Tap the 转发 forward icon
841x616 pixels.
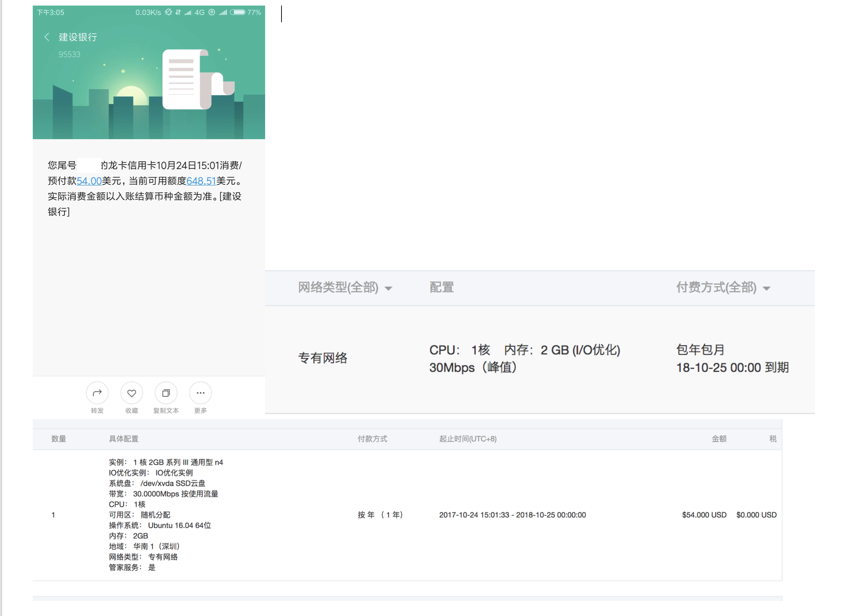[x=97, y=393]
